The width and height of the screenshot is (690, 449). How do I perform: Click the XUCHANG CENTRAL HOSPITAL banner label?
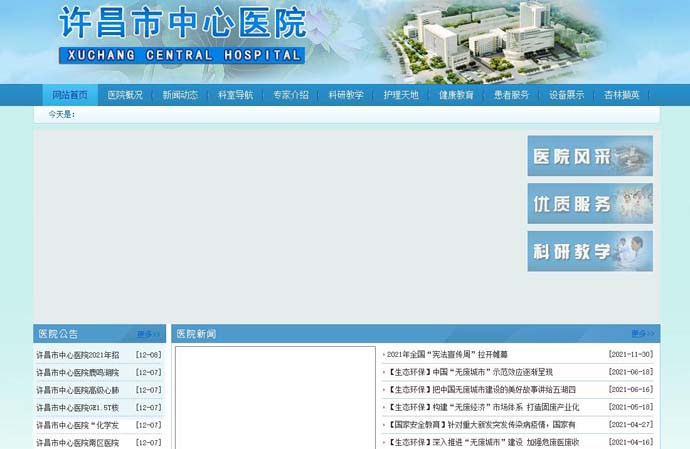tap(182, 55)
